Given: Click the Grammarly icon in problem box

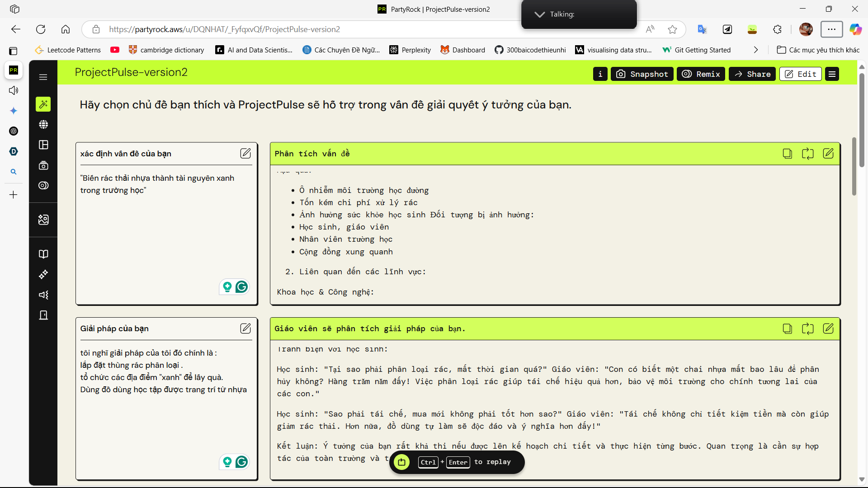Looking at the screenshot, I should click(x=242, y=287).
